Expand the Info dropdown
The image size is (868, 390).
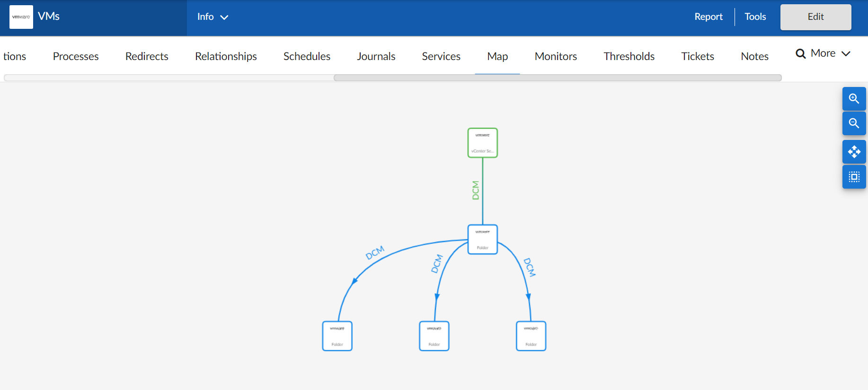(x=213, y=17)
